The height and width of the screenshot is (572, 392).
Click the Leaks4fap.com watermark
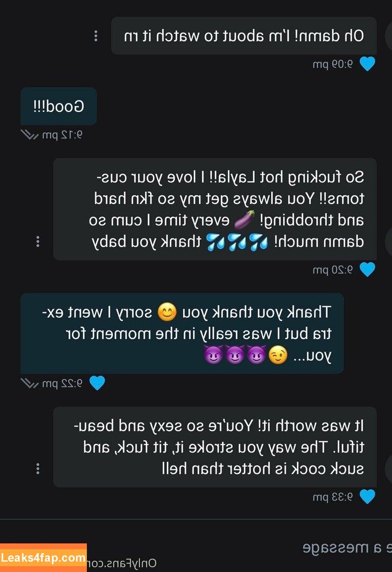[43, 558]
